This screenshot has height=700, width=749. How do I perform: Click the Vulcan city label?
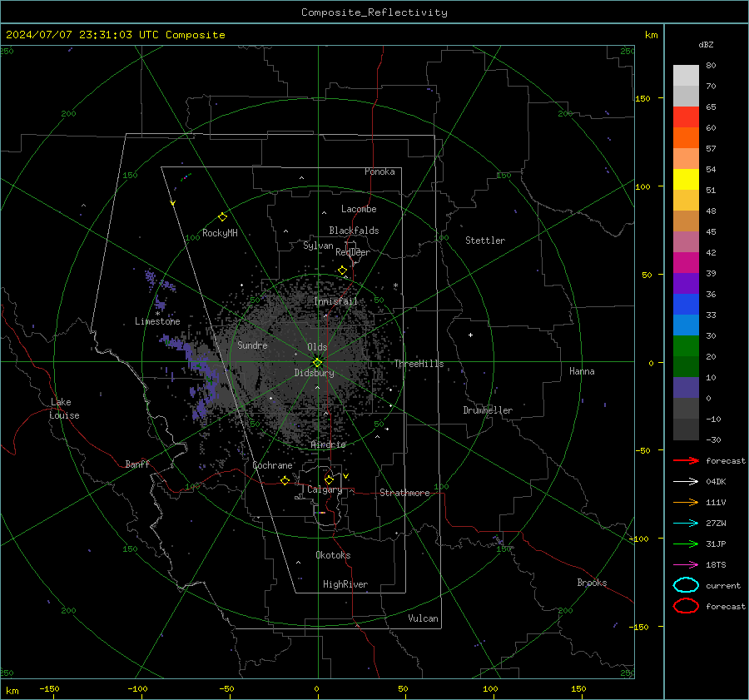(424, 618)
